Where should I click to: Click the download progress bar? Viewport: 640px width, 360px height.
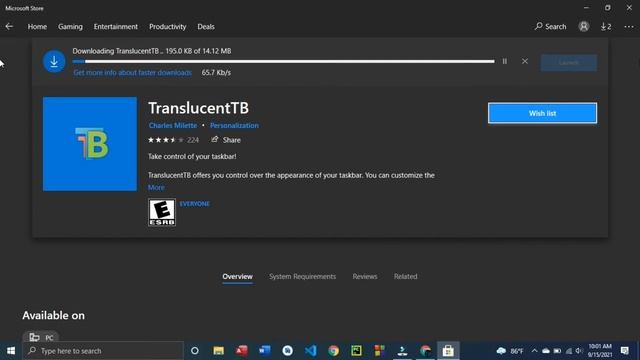(x=283, y=62)
